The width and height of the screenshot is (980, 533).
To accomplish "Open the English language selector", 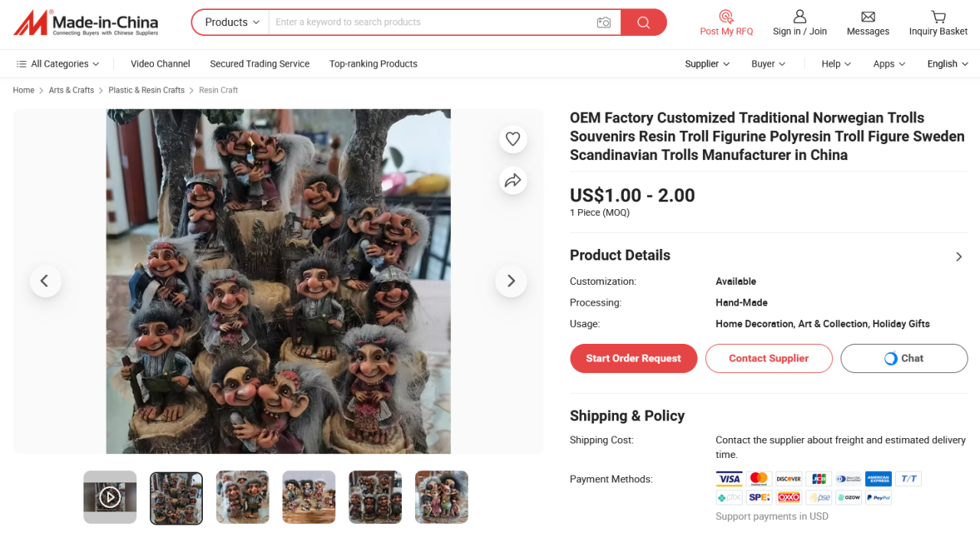I will point(946,64).
